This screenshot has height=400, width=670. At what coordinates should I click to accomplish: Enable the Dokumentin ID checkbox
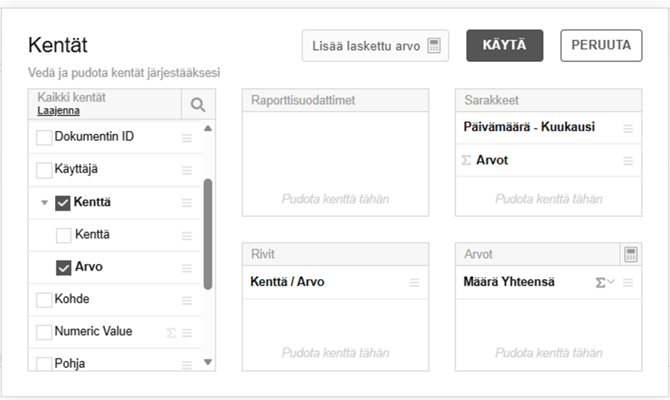click(x=44, y=137)
